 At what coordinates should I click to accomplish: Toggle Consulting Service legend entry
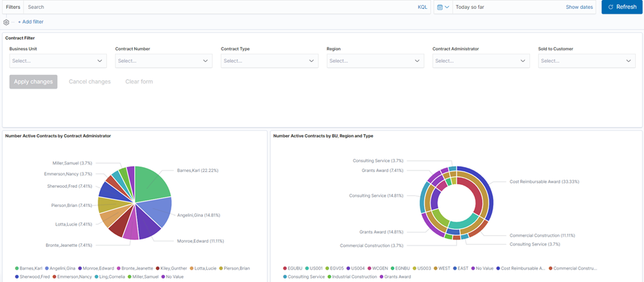[305, 276]
